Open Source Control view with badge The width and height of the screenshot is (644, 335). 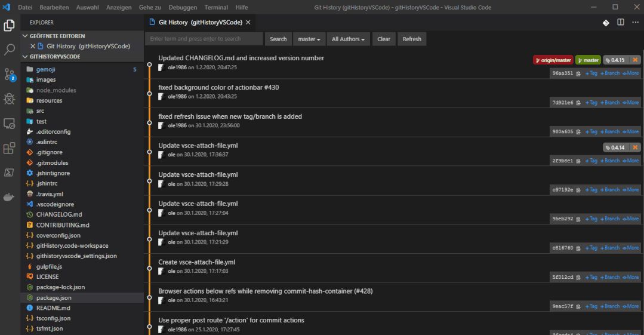click(x=9, y=75)
